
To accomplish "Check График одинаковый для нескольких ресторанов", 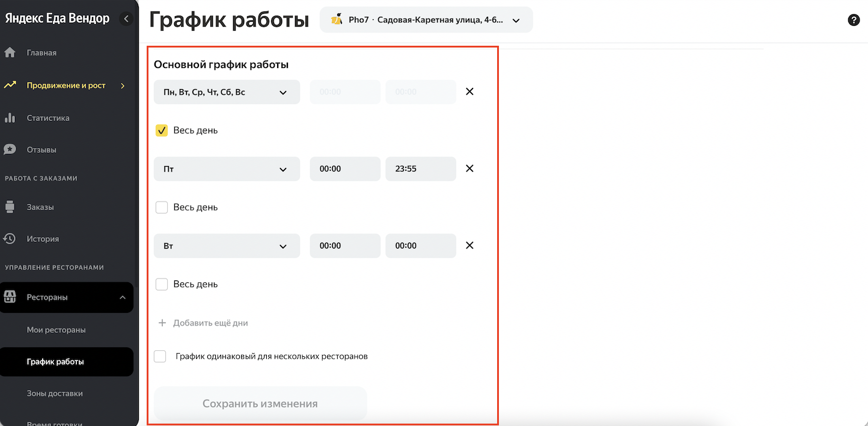I will [160, 356].
